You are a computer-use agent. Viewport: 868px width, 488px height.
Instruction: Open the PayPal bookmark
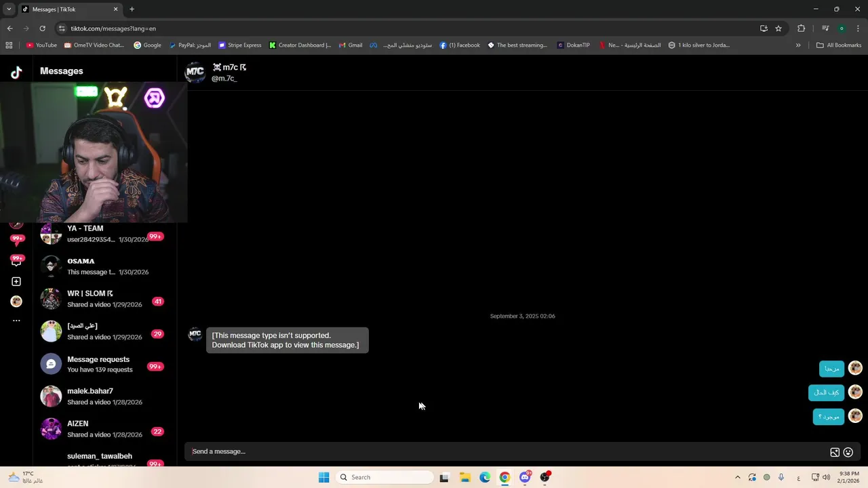coord(190,45)
